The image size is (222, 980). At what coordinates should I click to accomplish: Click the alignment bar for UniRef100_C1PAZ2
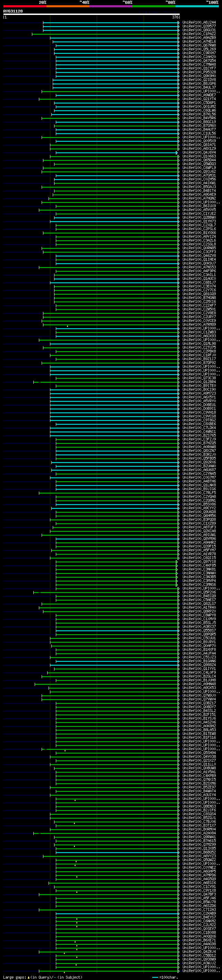106,34
